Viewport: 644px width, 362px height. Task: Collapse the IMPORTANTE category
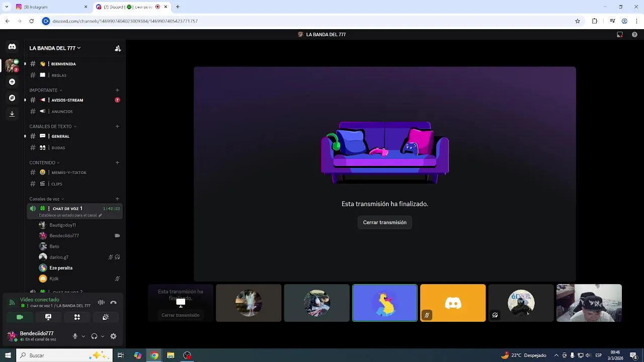click(x=46, y=90)
